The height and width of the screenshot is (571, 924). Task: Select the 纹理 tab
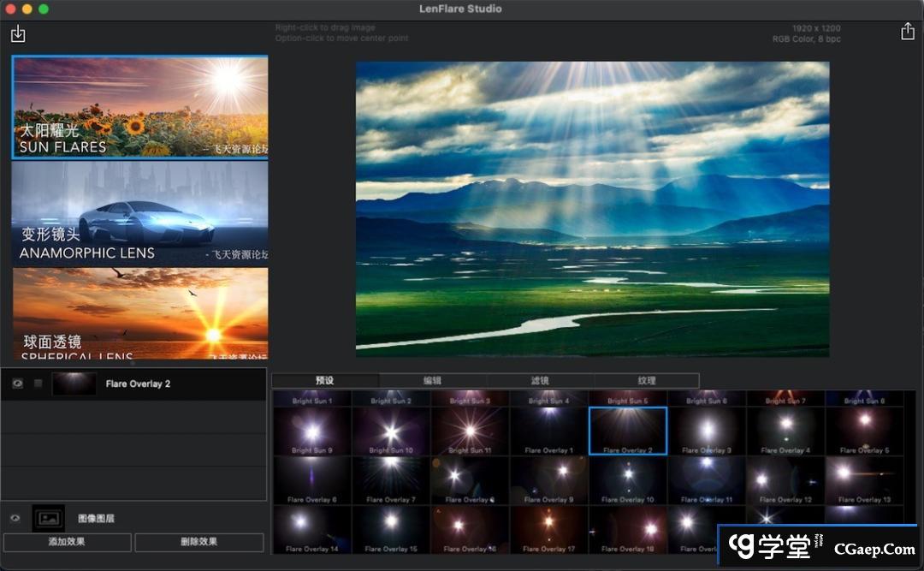coord(646,381)
